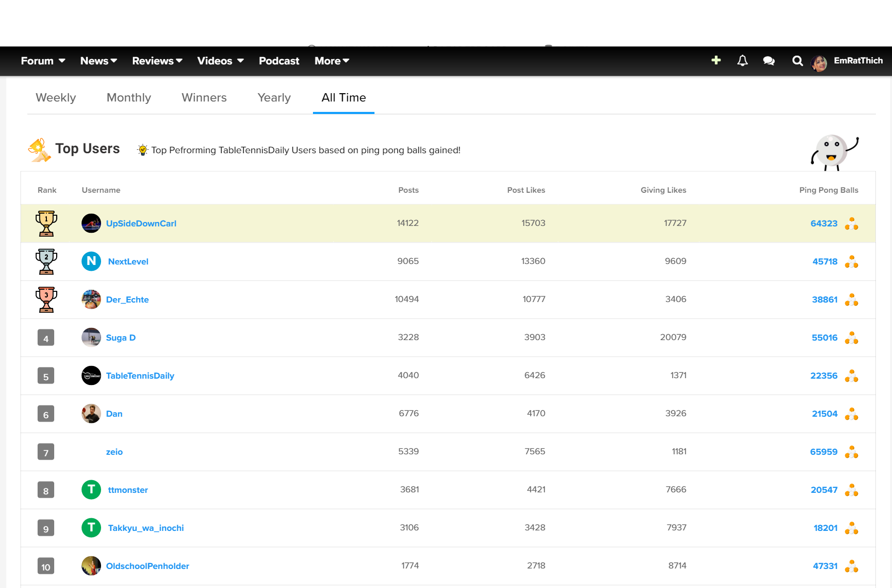Open Dan's profile link
892x588 pixels.
pos(114,414)
